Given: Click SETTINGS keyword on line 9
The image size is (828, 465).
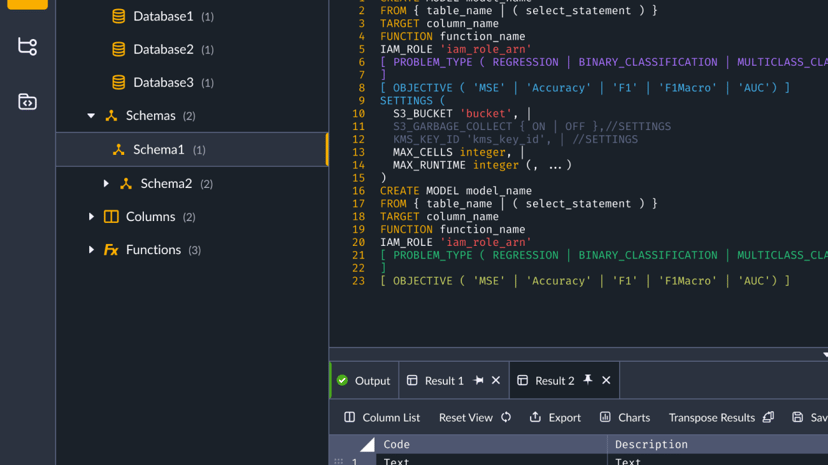Looking at the screenshot, I should [x=407, y=101].
